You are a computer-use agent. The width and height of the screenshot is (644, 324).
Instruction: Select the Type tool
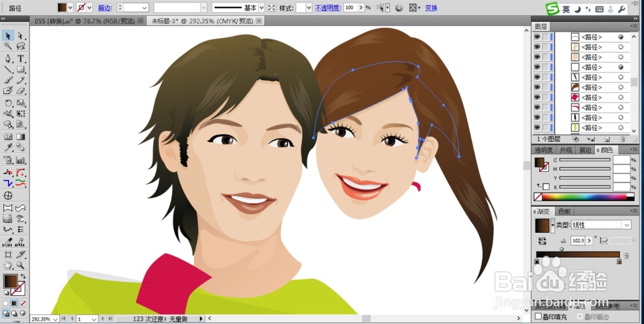click(x=21, y=59)
